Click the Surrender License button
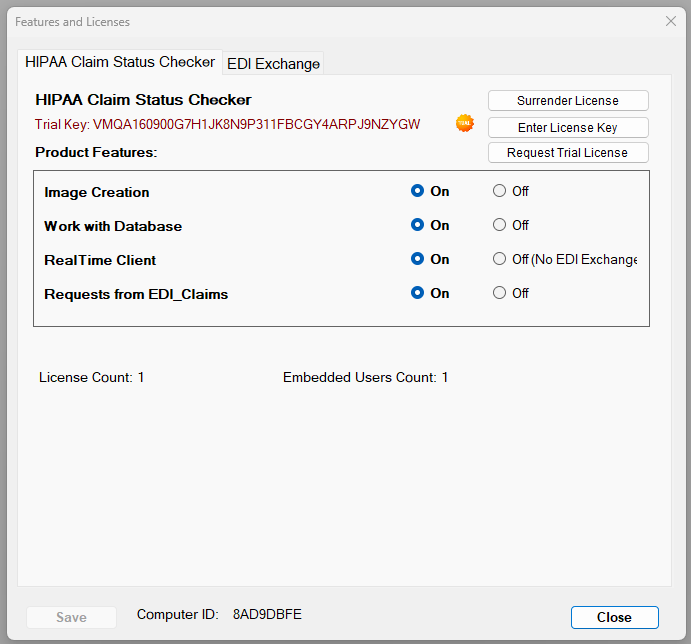This screenshot has height=644, width=691. [x=568, y=101]
